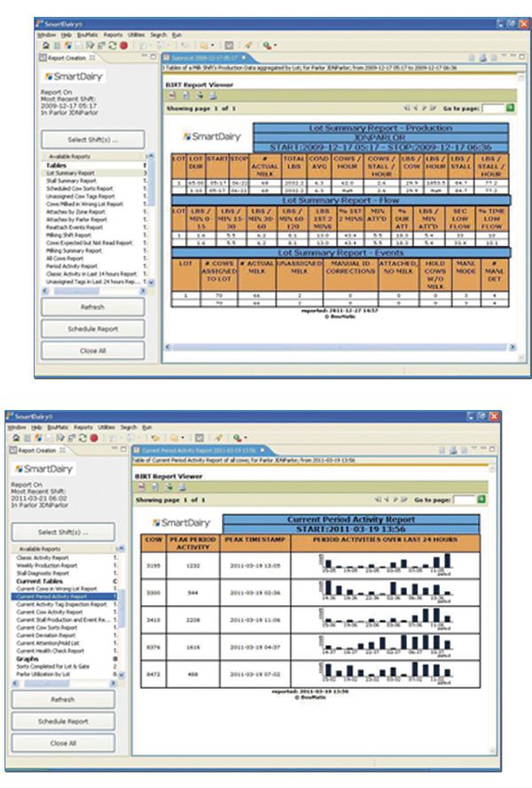Select Stall Summary Report in available reports
This screenshot has height=788, width=532.
[x=71, y=180]
